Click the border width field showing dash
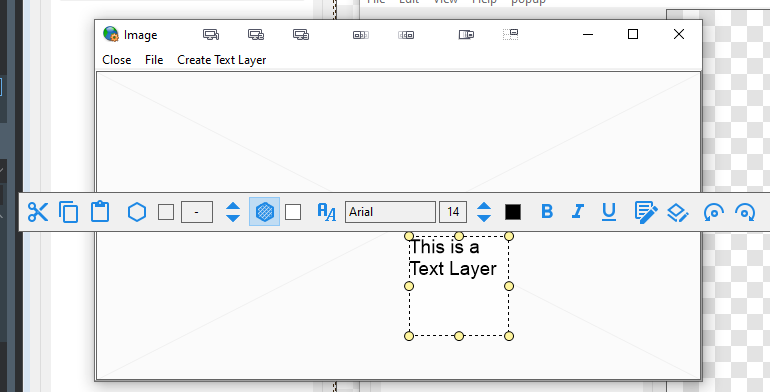 [196, 212]
